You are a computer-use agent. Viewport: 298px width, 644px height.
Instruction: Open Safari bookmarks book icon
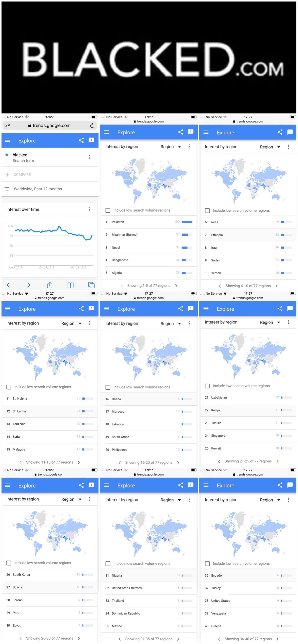tap(70, 285)
